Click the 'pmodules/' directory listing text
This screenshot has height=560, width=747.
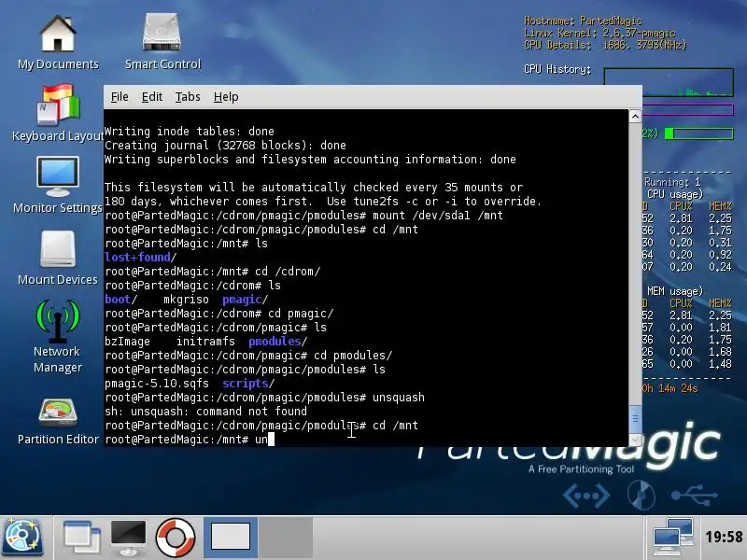coord(278,342)
